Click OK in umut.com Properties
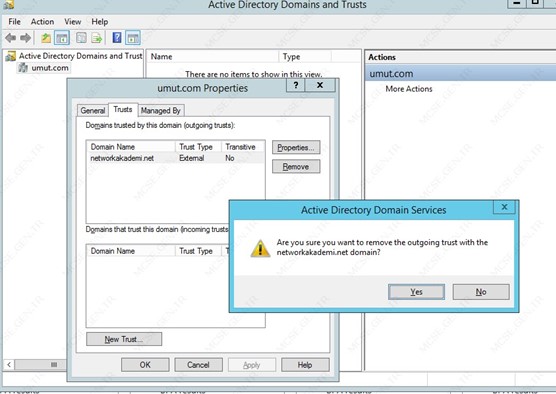Viewport: 556px width, 394px height. (x=145, y=365)
